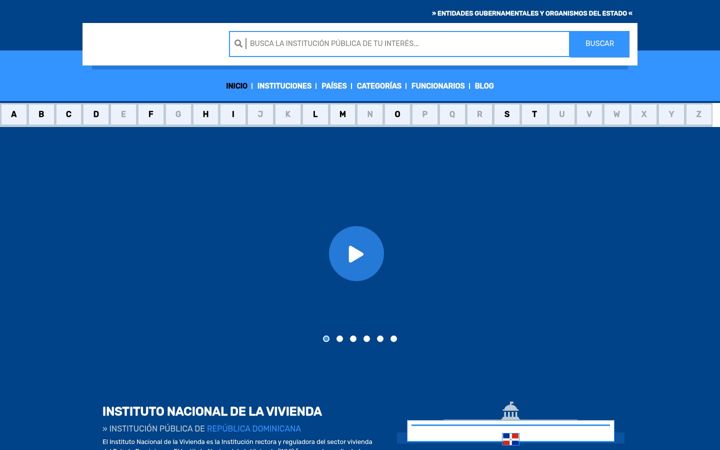Image resolution: width=720 pixels, height=450 pixels.
Task: Play the slideshow video
Action: [x=356, y=253]
